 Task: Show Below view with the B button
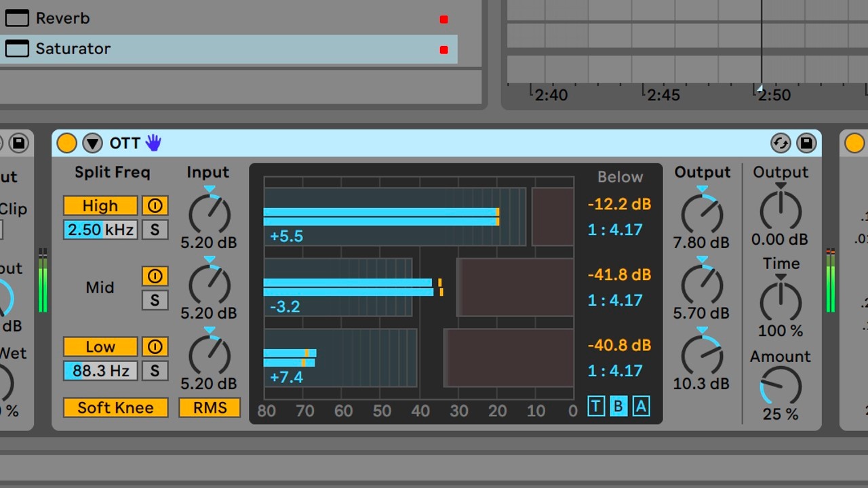click(x=618, y=406)
